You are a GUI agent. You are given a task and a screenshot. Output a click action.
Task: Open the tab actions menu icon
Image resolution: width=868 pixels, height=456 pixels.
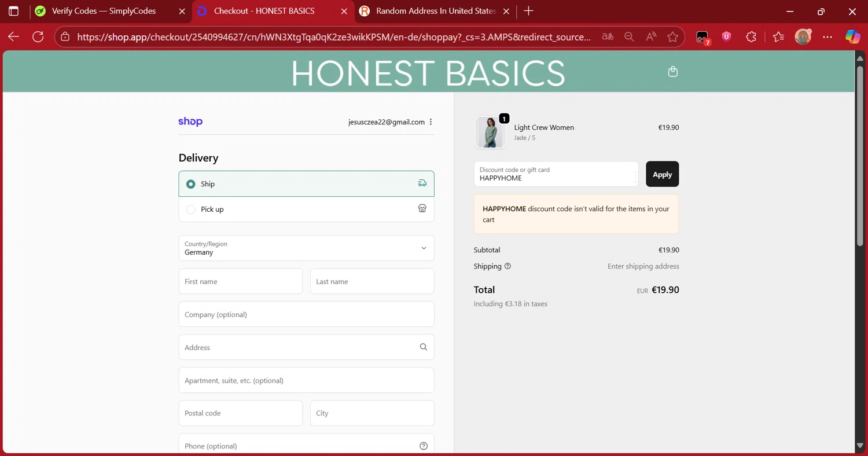pos(13,11)
